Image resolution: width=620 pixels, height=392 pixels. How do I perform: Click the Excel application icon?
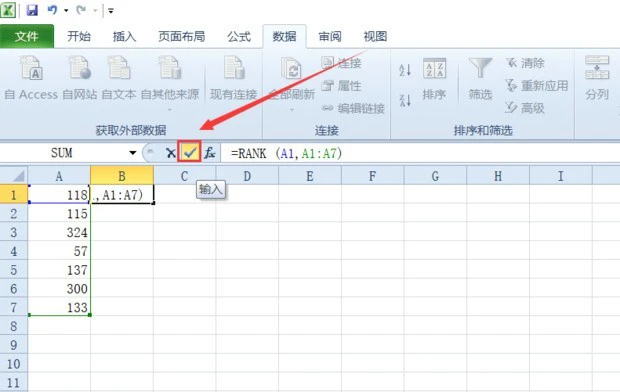click(x=8, y=10)
